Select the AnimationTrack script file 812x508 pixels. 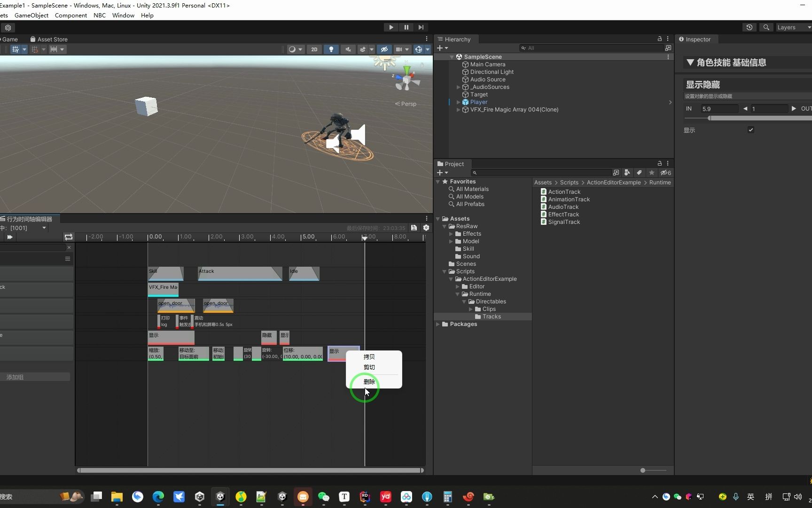[x=569, y=199]
